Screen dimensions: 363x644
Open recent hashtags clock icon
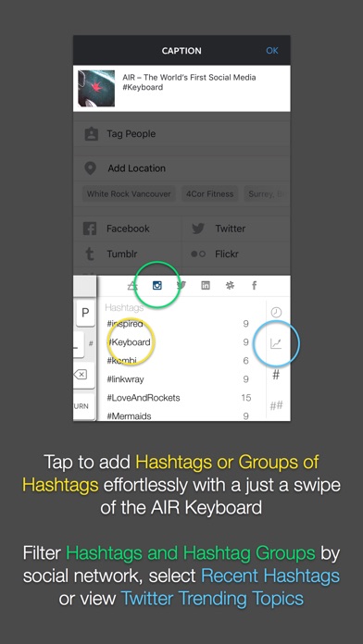(276, 313)
